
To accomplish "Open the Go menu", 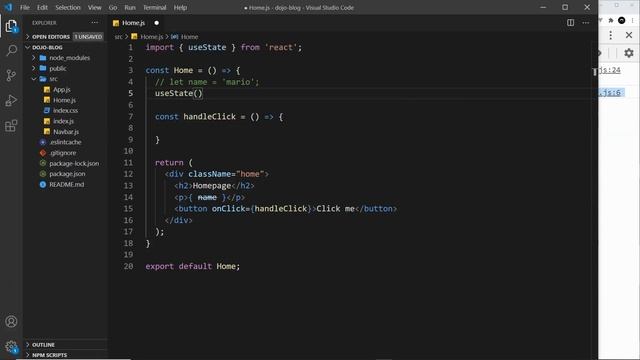I will pyautogui.click(x=113, y=7).
